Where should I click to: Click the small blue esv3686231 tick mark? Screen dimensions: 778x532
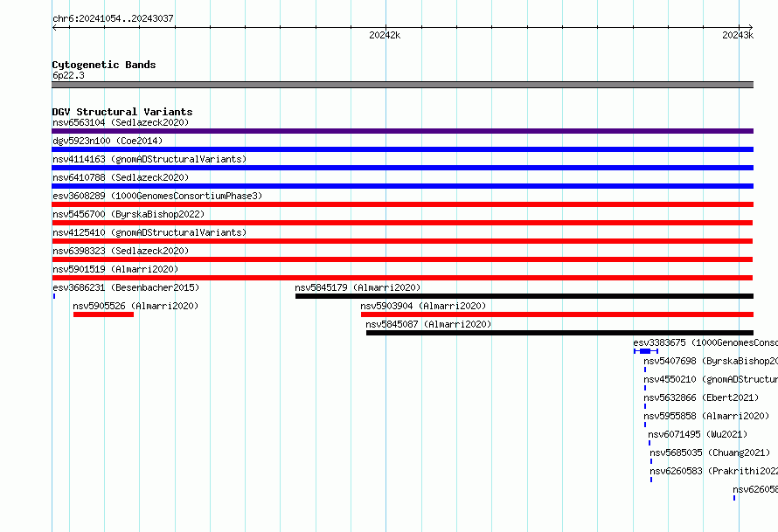tap(54, 296)
